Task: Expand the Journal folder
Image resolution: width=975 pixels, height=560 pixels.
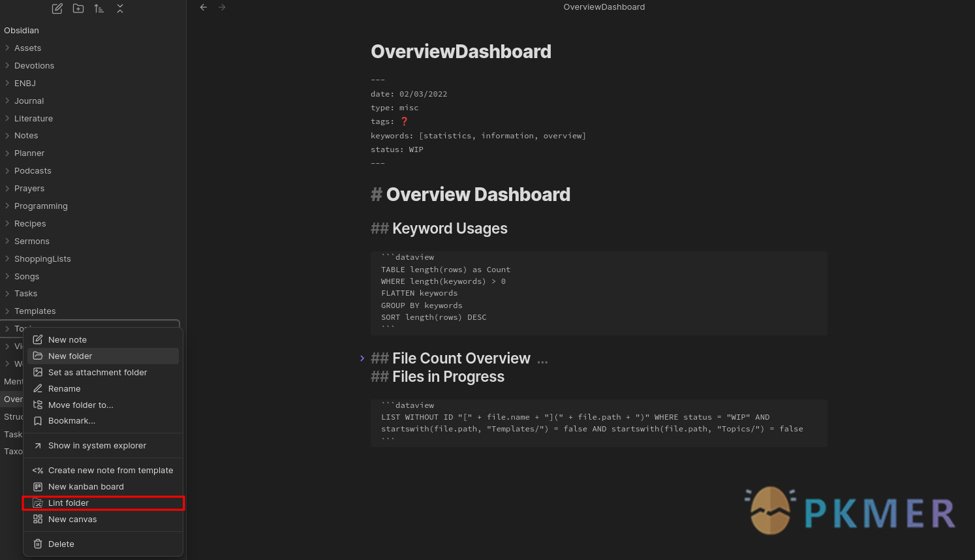Action: 7,101
